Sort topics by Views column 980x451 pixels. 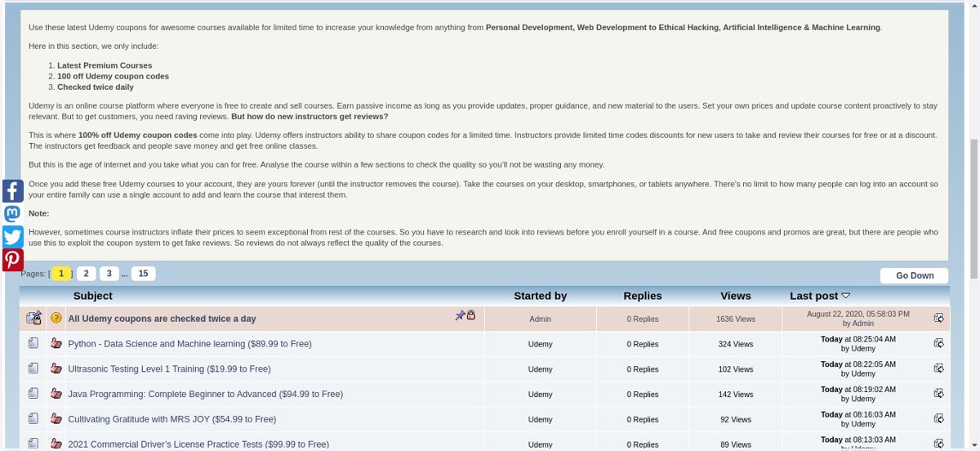(736, 296)
